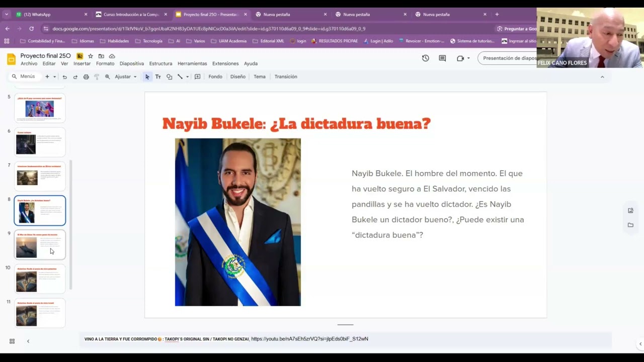Open the Insertar menu
644x362 pixels.
point(82,64)
